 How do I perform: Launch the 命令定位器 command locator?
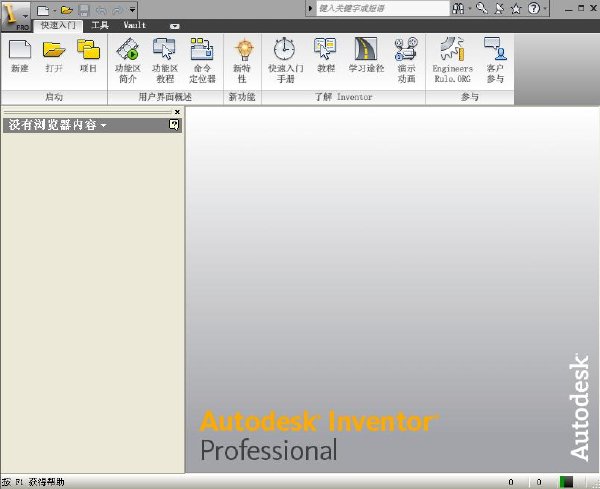coord(202,60)
